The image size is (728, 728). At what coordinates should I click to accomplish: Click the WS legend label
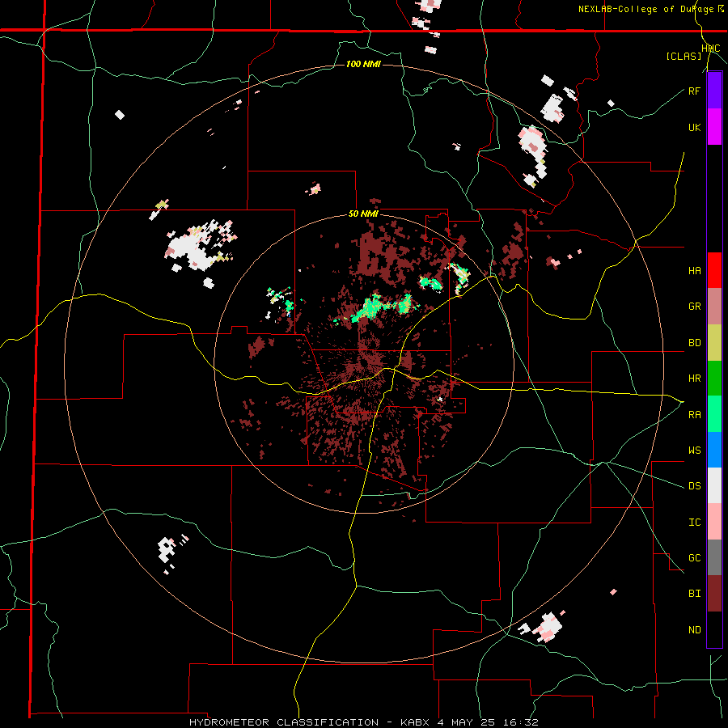tap(694, 450)
